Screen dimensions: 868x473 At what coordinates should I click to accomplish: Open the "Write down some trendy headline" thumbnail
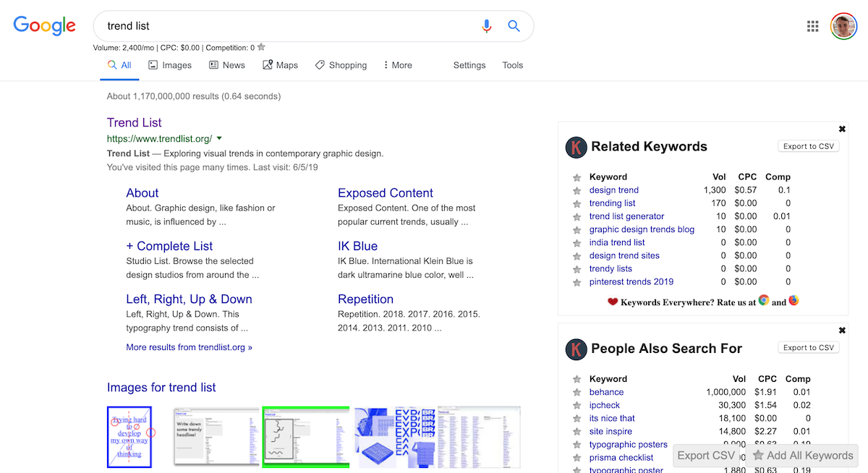216,437
